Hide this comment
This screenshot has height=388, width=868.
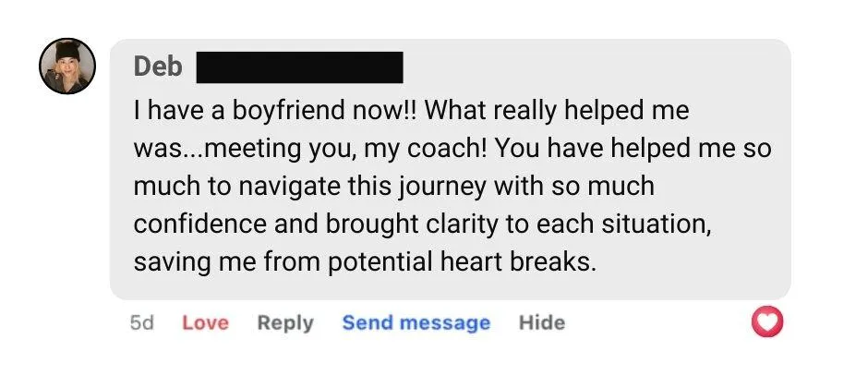point(542,322)
